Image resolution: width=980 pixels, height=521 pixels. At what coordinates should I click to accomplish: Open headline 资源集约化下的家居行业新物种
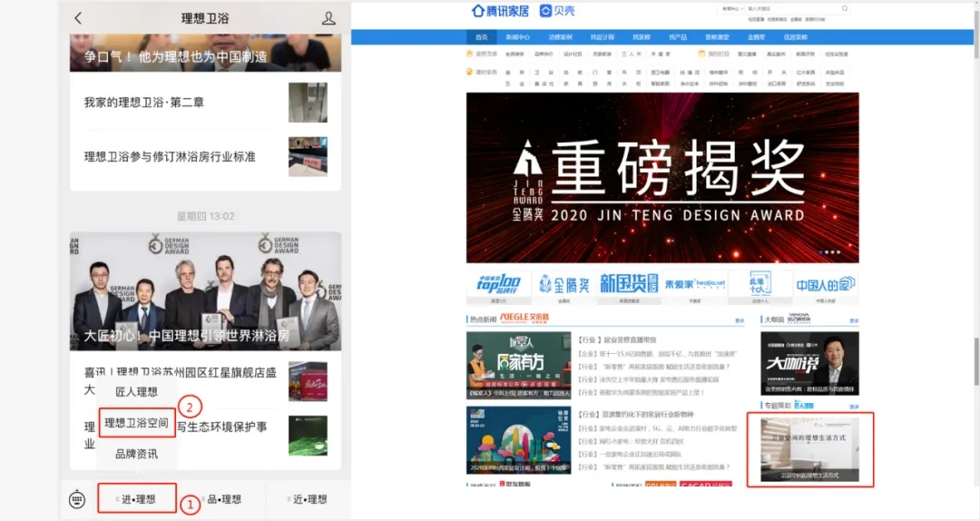636,415
